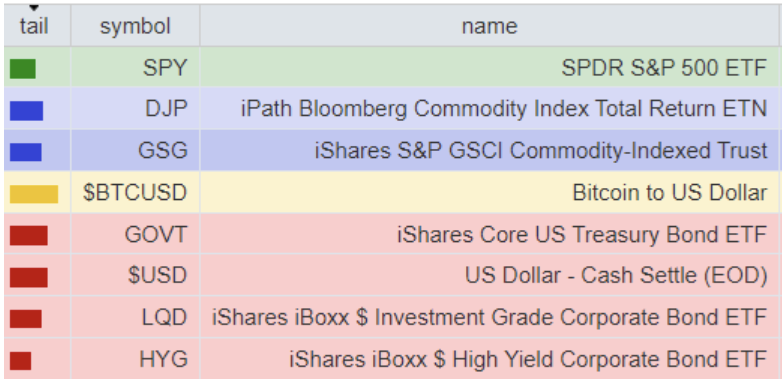Select the SPY symbol cell
The image size is (782, 382).
(135, 68)
